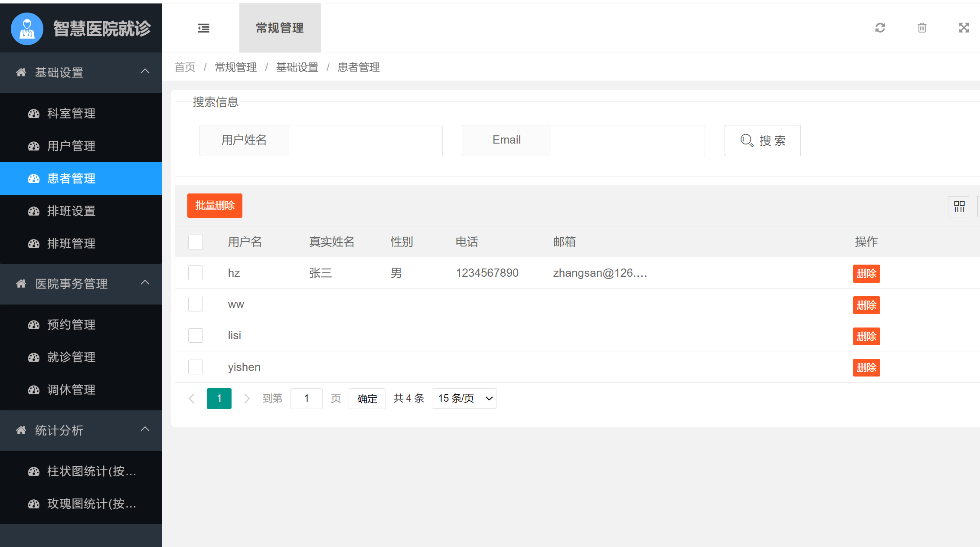Select the checkbox for user hz

[195, 273]
